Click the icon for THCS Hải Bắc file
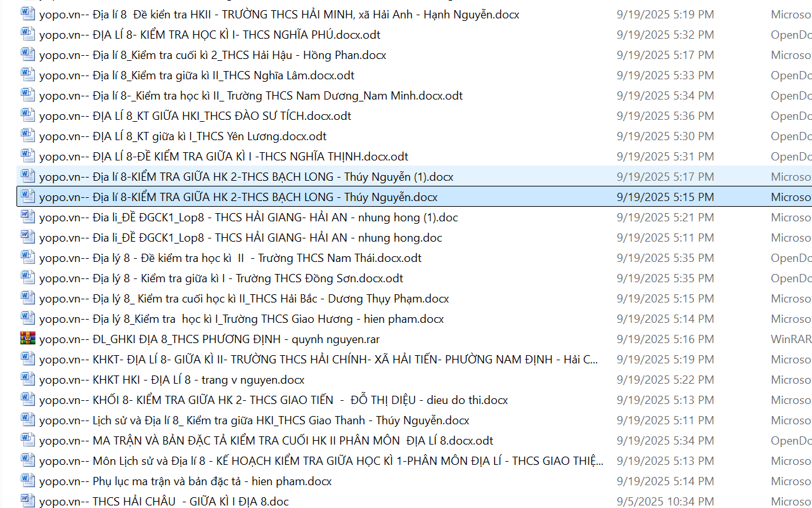812x508 pixels. tap(27, 298)
